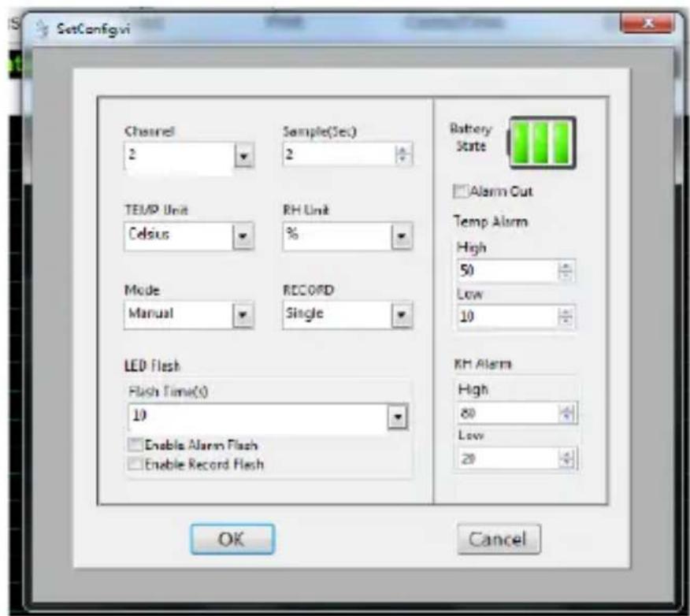Click the RH Alarm label

483,364
